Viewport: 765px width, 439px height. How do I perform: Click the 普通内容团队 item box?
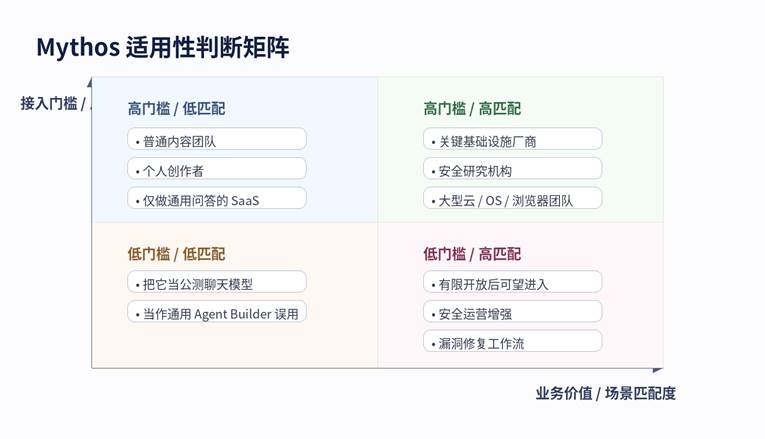click(217, 141)
